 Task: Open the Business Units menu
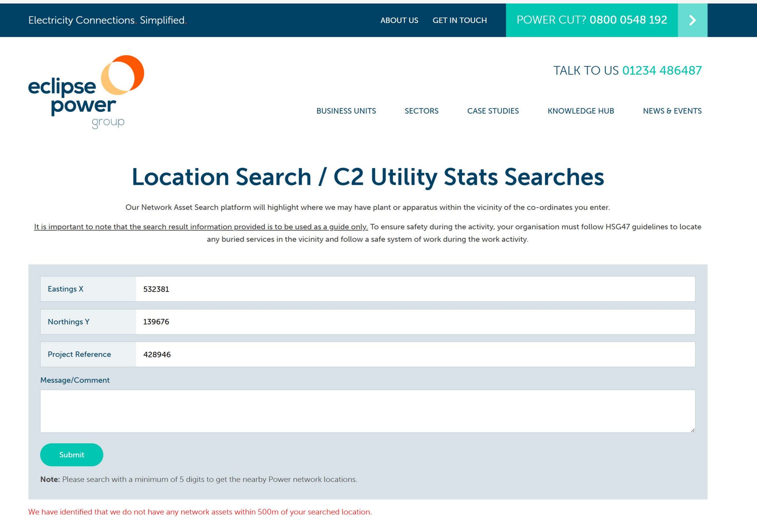click(x=346, y=111)
